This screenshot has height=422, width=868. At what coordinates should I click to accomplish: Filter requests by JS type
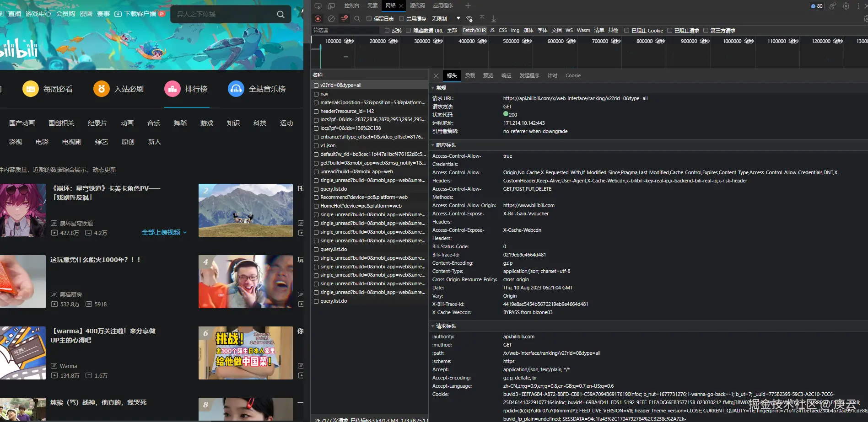coord(492,31)
